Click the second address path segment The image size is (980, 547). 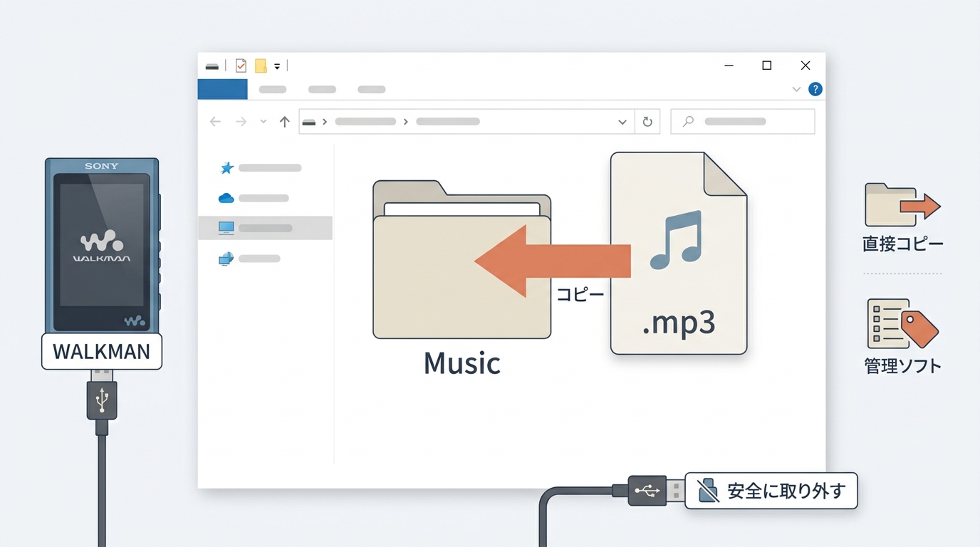click(448, 122)
